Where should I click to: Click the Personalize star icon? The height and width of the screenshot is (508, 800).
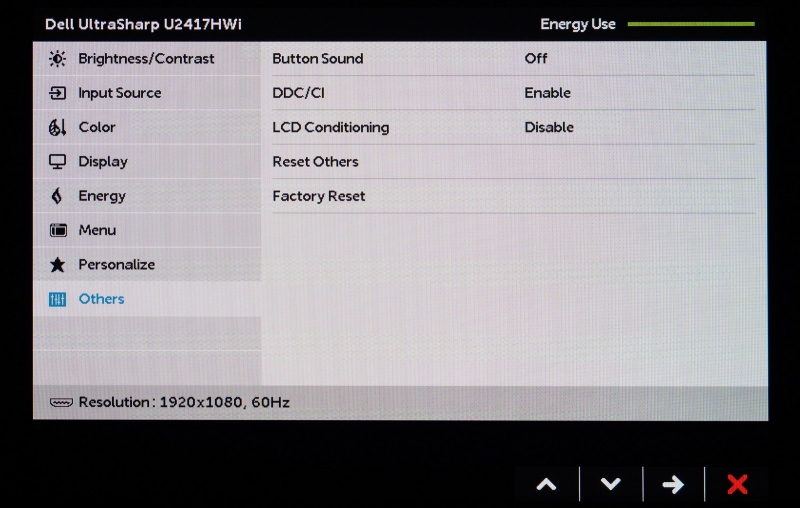(x=58, y=264)
